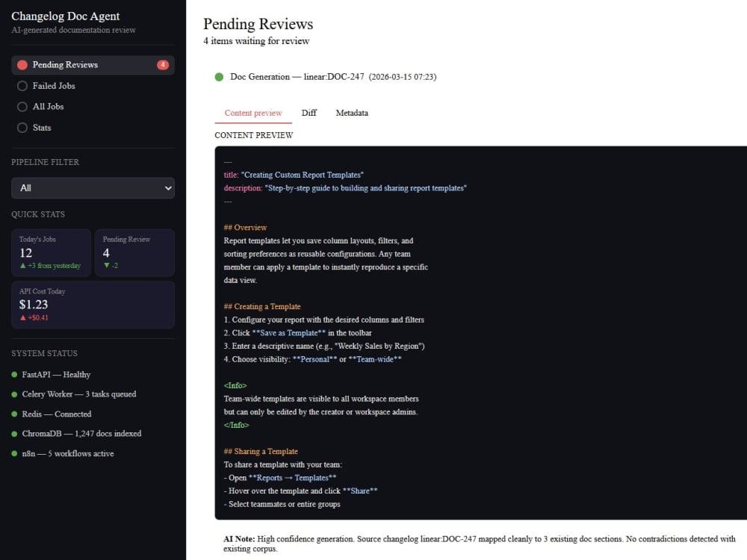Select the All Jobs radio circle

pyautogui.click(x=22, y=107)
